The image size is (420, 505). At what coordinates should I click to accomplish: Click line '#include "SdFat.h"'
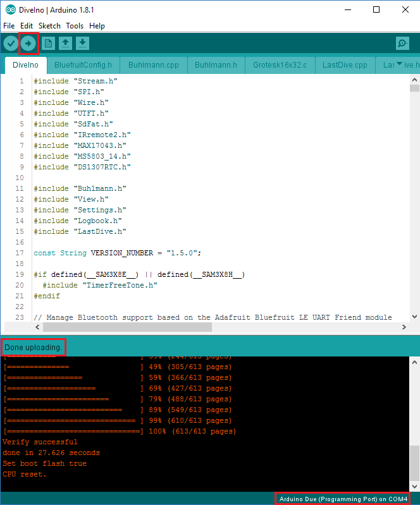73,124
